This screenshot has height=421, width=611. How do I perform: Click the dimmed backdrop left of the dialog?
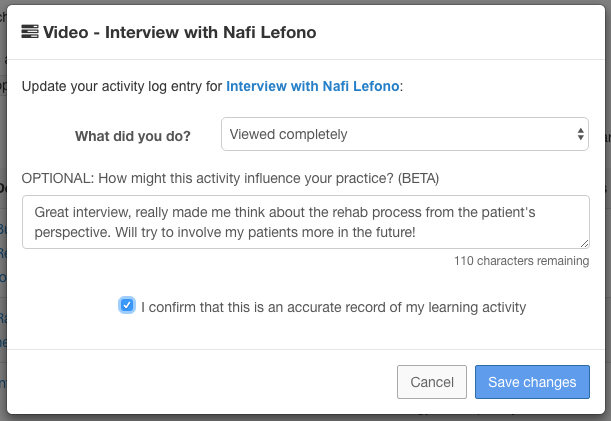[3, 210]
